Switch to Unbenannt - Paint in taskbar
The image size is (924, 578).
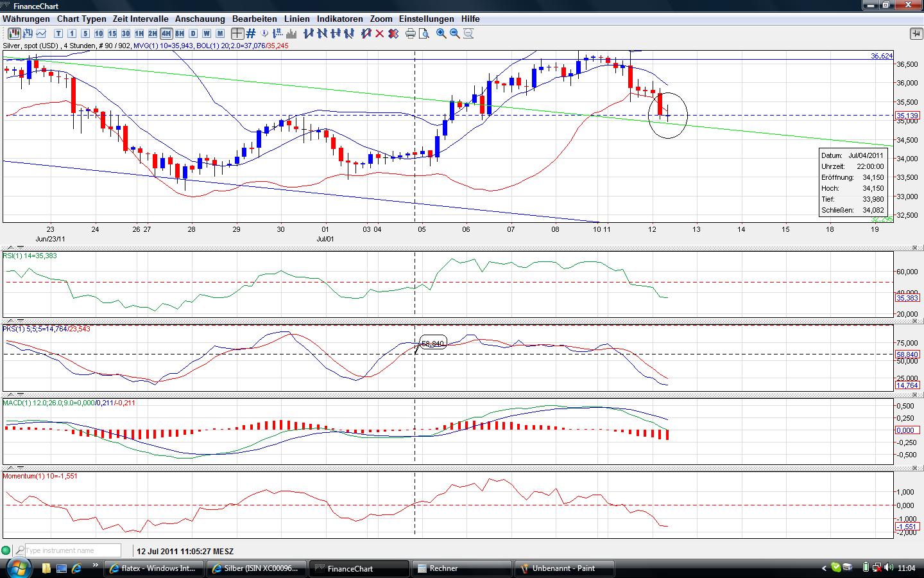tap(563, 568)
